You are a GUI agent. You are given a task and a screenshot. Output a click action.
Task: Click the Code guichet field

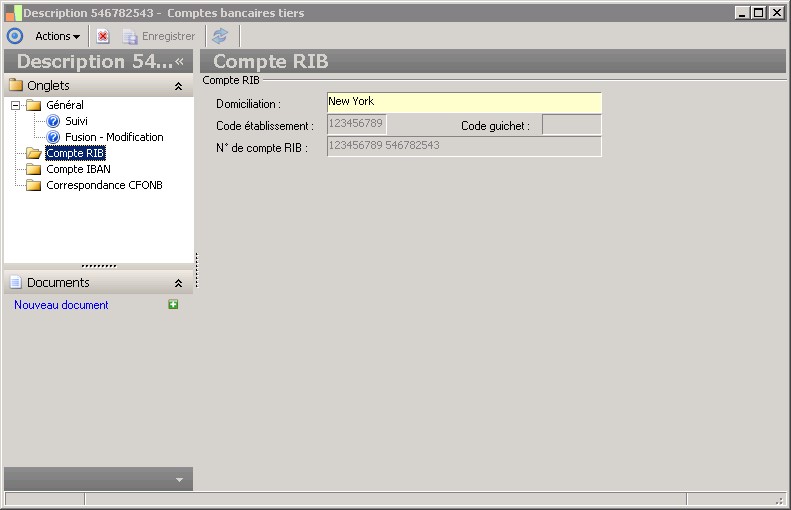572,125
